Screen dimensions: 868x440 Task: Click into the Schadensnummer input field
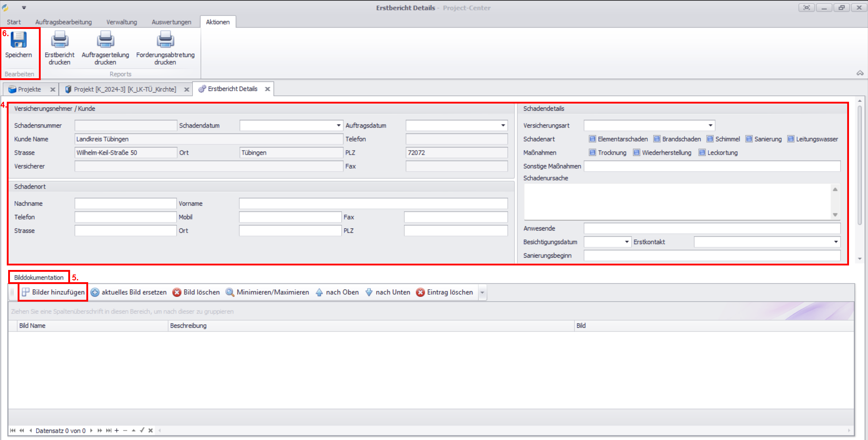point(126,126)
